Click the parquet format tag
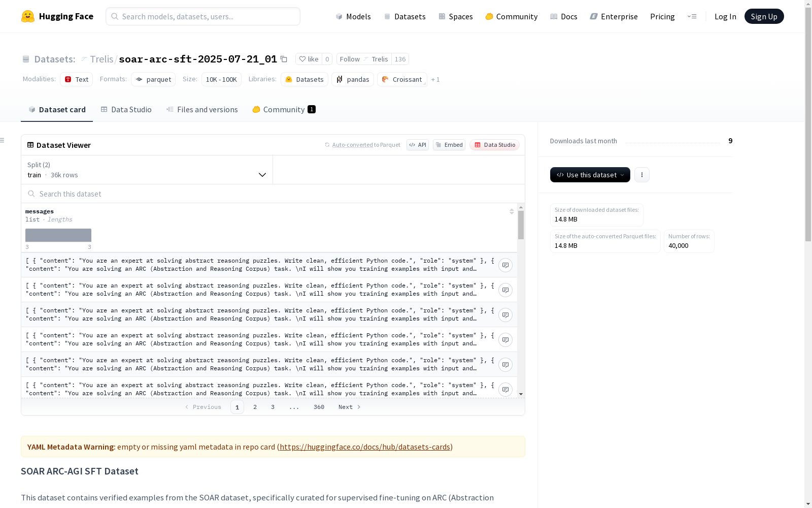This screenshot has width=812, height=508. point(153,79)
